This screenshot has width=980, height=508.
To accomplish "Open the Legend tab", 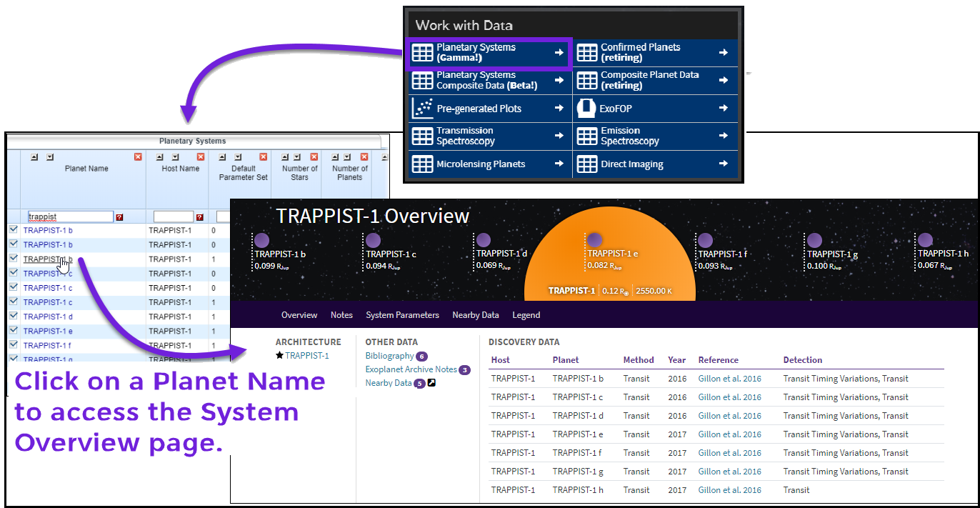I will pos(526,315).
